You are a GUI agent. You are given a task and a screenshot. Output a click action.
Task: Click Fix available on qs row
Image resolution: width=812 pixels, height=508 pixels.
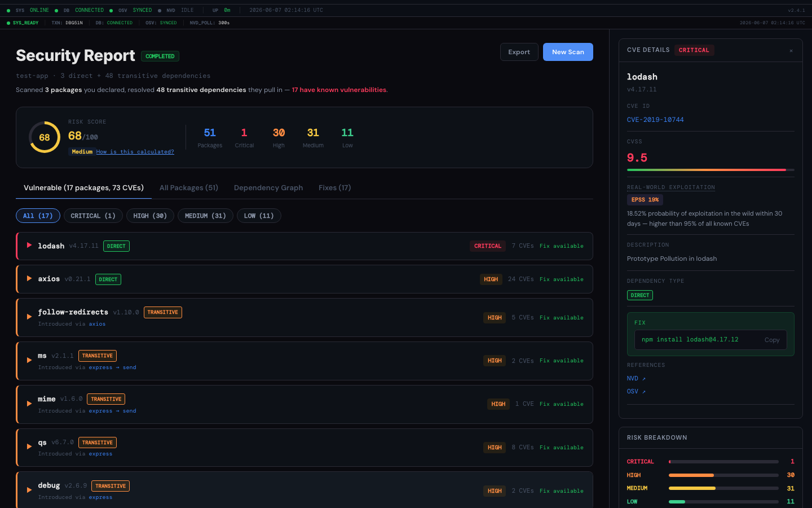(562, 448)
